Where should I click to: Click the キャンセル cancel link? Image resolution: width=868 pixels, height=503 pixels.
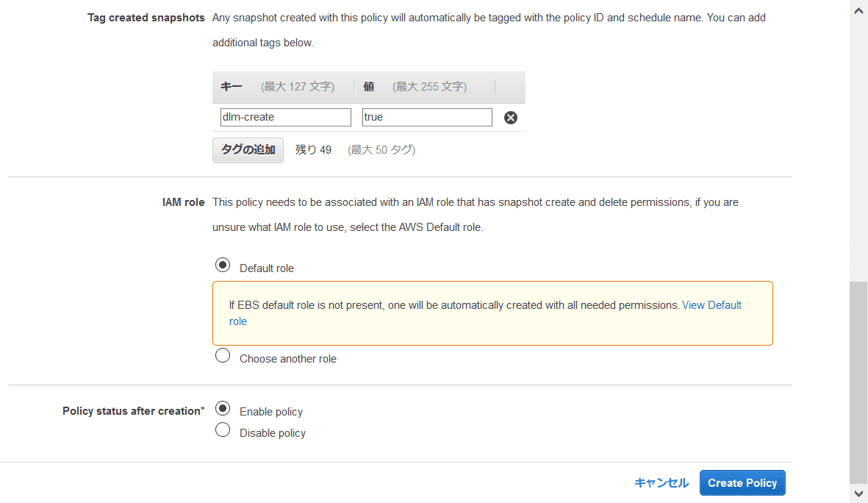661,483
